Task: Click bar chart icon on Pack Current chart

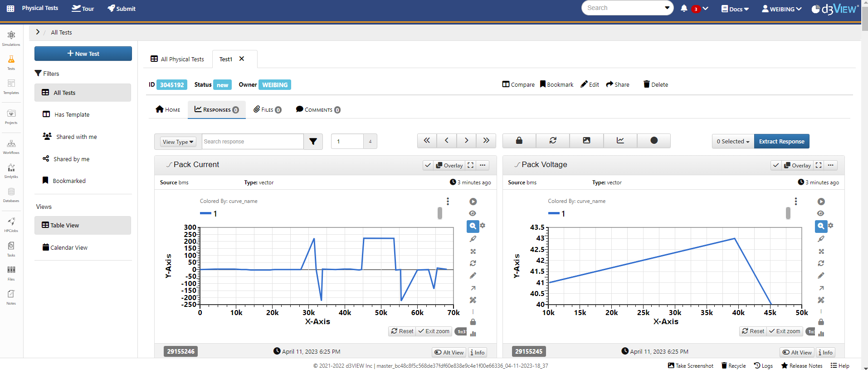Action: coord(473,334)
